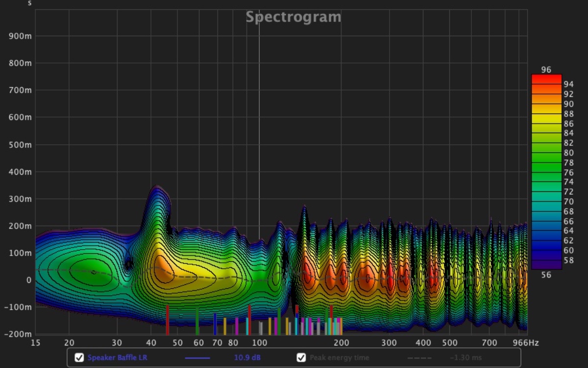The height and width of the screenshot is (368, 588).
Task: Pick the red band at top of color scale
Action: [x=546, y=79]
